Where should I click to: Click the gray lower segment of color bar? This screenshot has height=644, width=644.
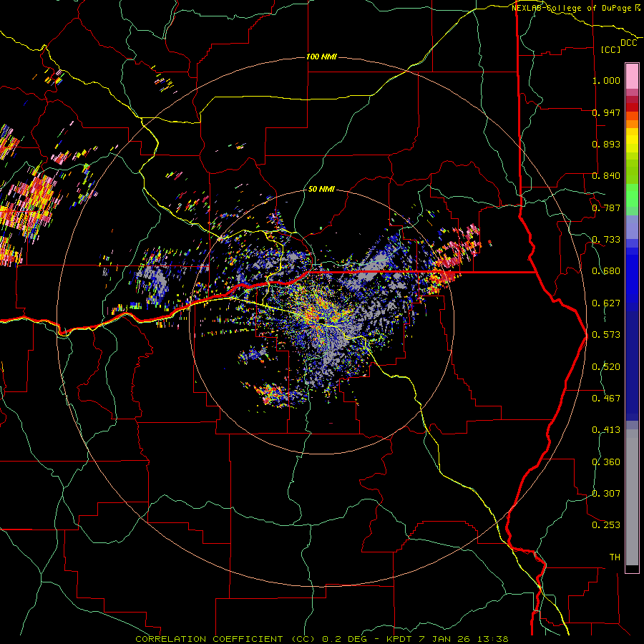tap(632, 497)
